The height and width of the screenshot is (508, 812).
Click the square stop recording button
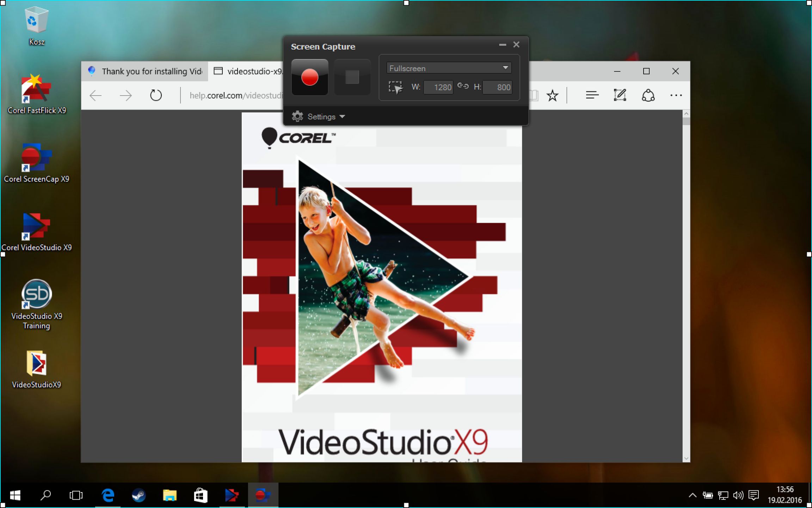coord(352,77)
